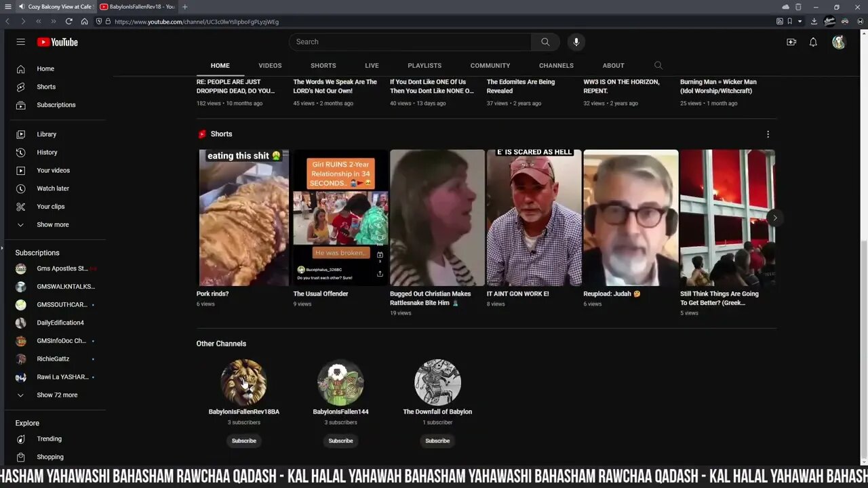The width and height of the screenshot is (868, 488).
Task: Start voice search with microphone icon
Action: (x=576, y=42)
